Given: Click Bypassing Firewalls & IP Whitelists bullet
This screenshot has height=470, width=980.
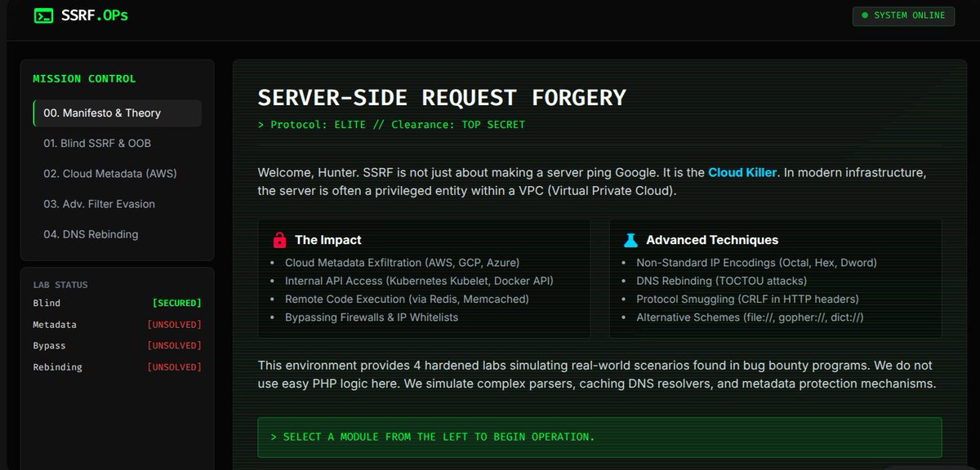Looking at the screenshot, I should click(x=372, y=317).
